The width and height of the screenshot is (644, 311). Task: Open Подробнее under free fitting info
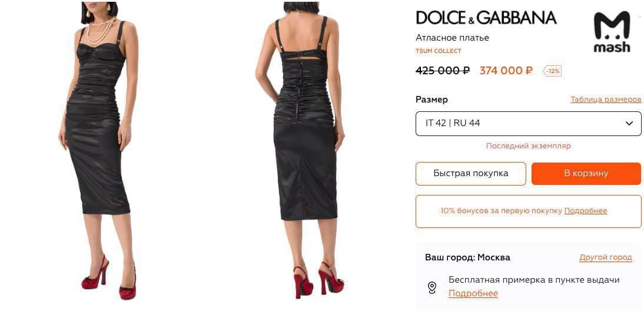click(473, 293)
